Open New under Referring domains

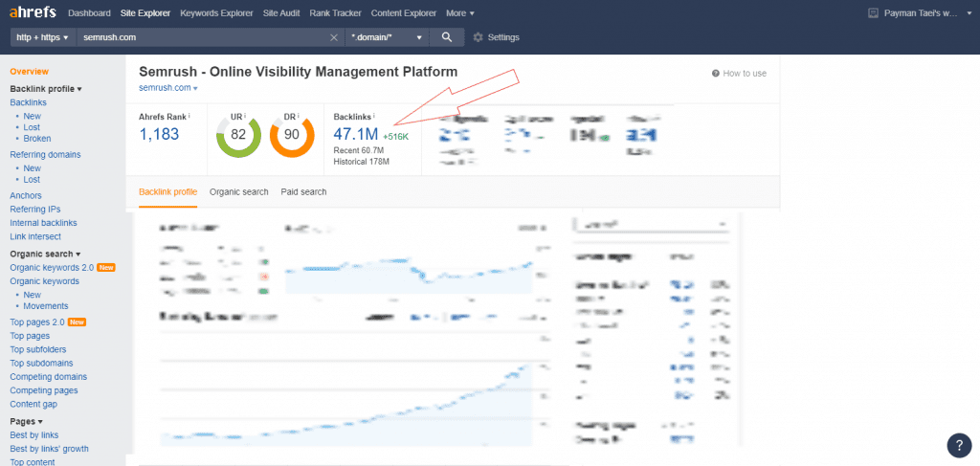33,168
